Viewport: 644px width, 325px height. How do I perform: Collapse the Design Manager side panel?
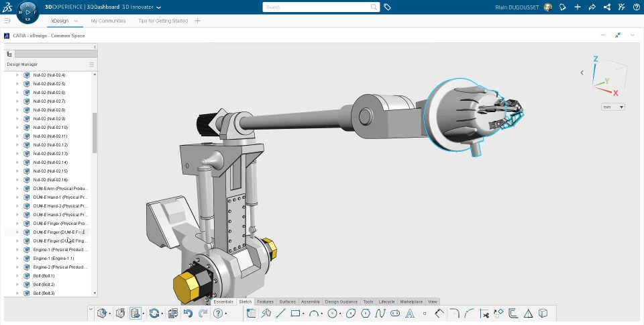click(95, 47)
